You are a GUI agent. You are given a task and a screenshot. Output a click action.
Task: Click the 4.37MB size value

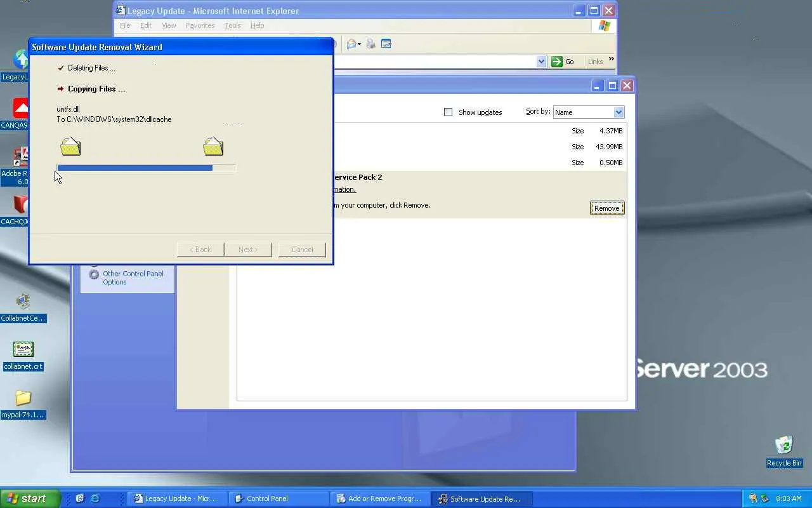click(611, 131)
